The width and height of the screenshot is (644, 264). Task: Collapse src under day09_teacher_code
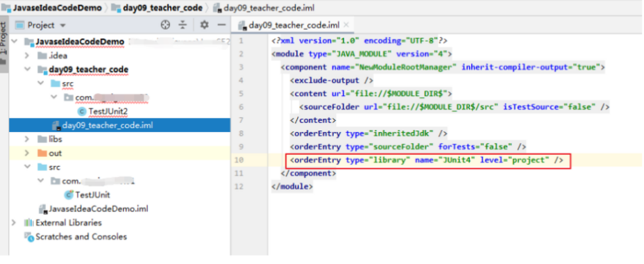[x=41, y=83]
